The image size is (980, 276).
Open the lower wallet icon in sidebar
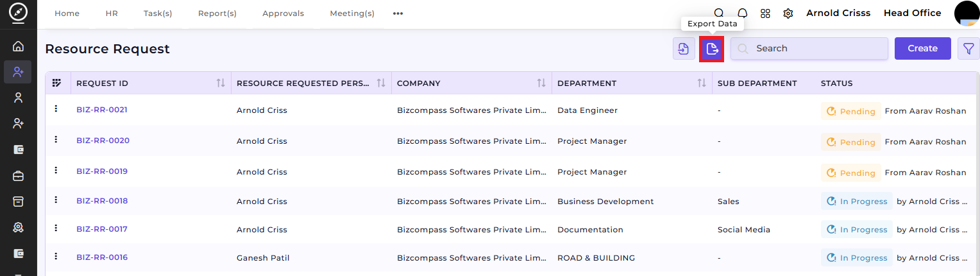tap(18, 253)
